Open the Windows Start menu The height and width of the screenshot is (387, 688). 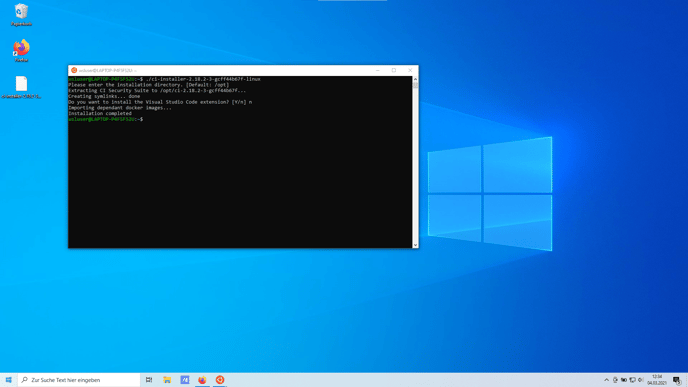(x=8, y=380)
